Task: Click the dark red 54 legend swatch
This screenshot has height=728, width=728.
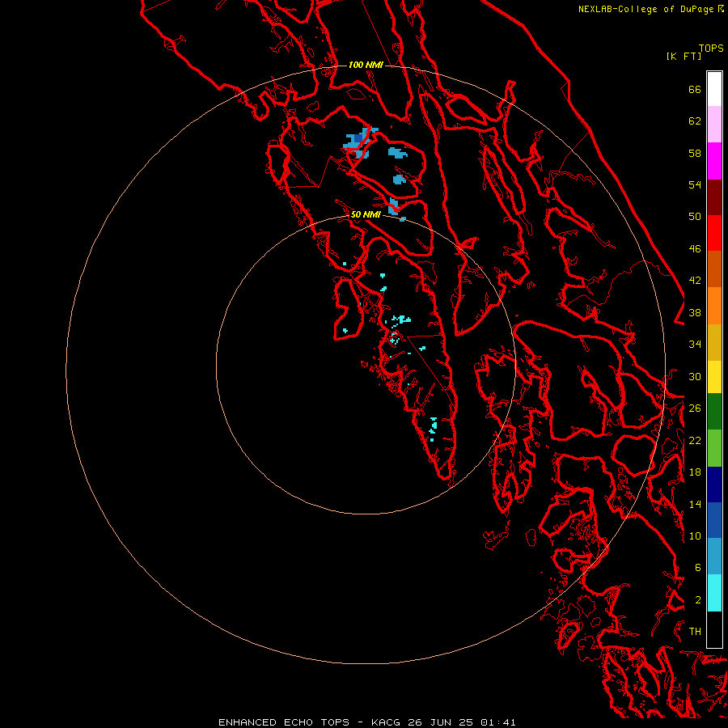Action: click(x=714, y=197)
